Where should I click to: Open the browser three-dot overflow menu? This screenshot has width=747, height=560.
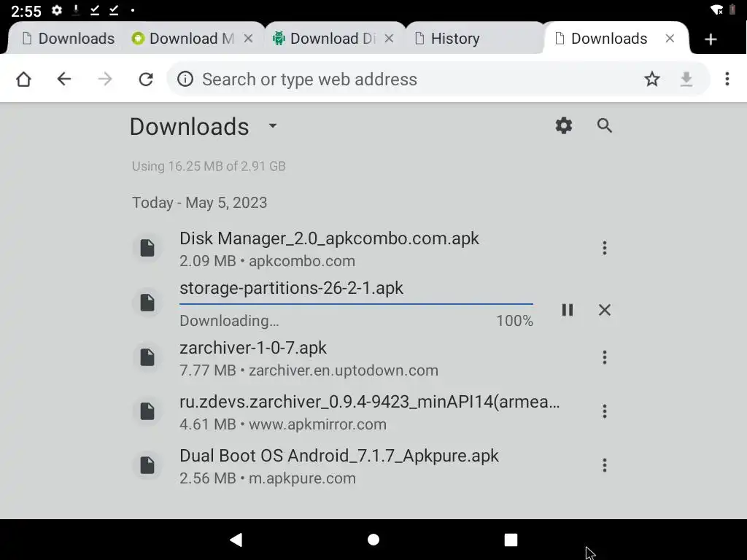[727, 79]
